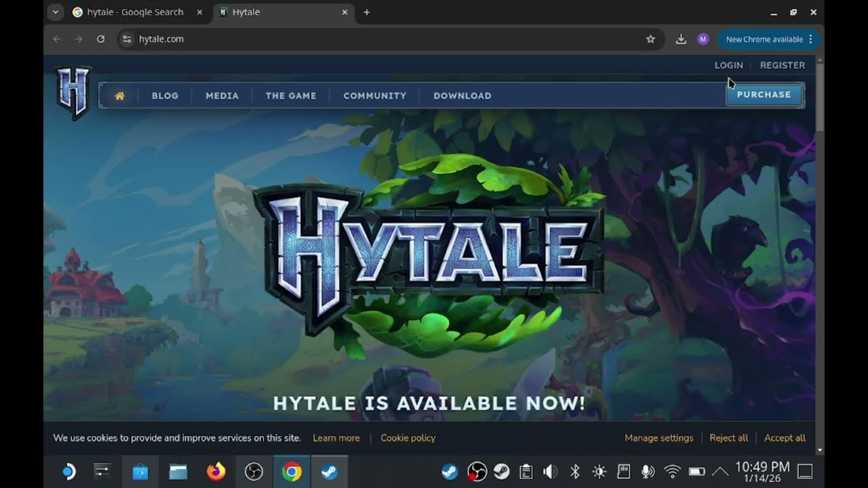Viewport: 868px width, 488px height.
Task: Go back with the browser back arrow
Action: (x=56, y=39)
